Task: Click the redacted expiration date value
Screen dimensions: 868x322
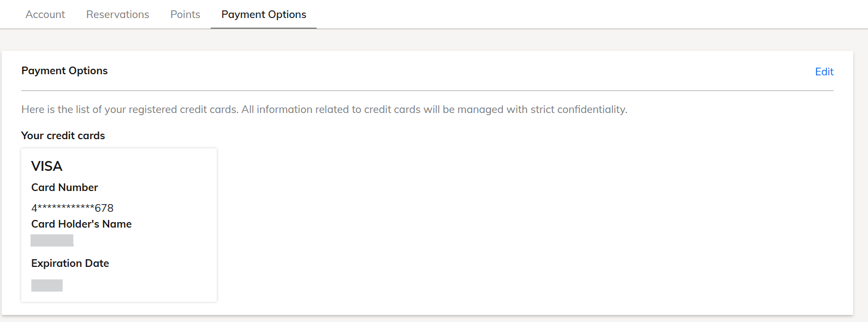Action: pyautogui.click(x=47, y=285)
